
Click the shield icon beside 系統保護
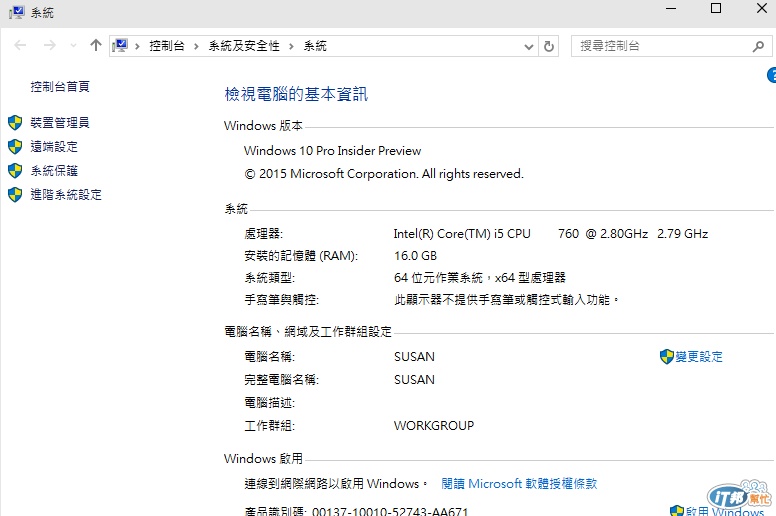click(x=15, y=171)
